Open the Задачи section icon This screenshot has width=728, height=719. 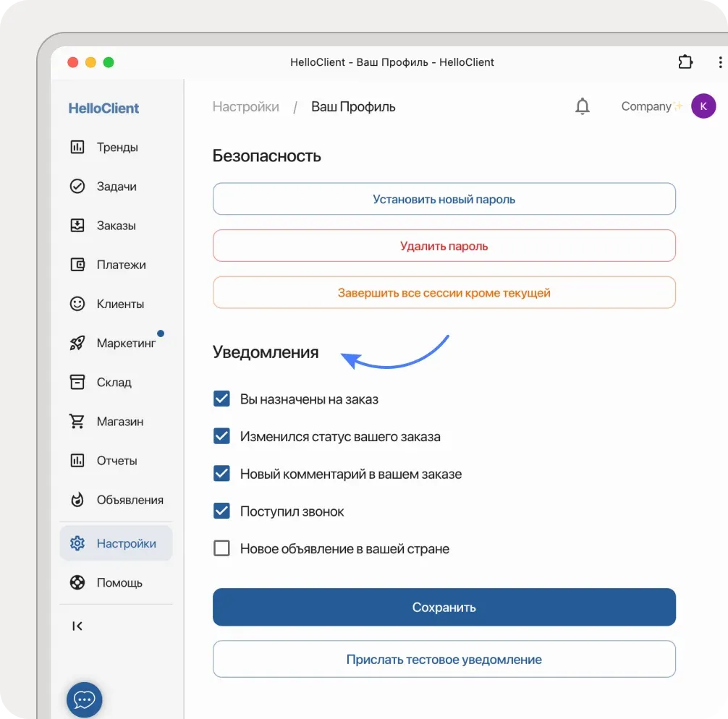[78, 186]
